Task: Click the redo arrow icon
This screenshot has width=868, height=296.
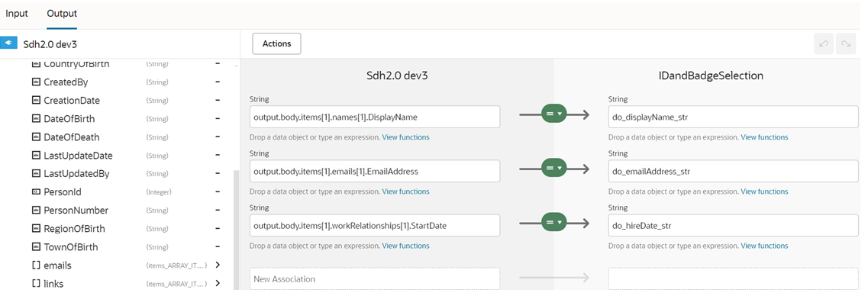Action: (846, 43)
